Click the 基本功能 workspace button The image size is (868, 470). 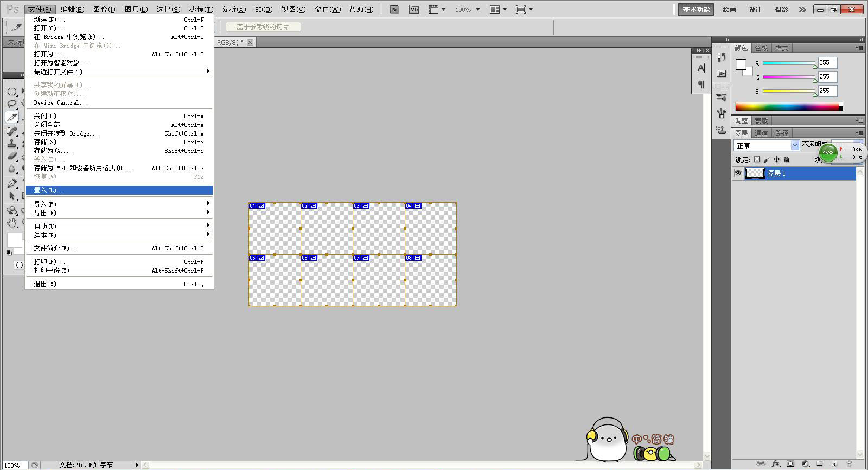tap(696, 9)
